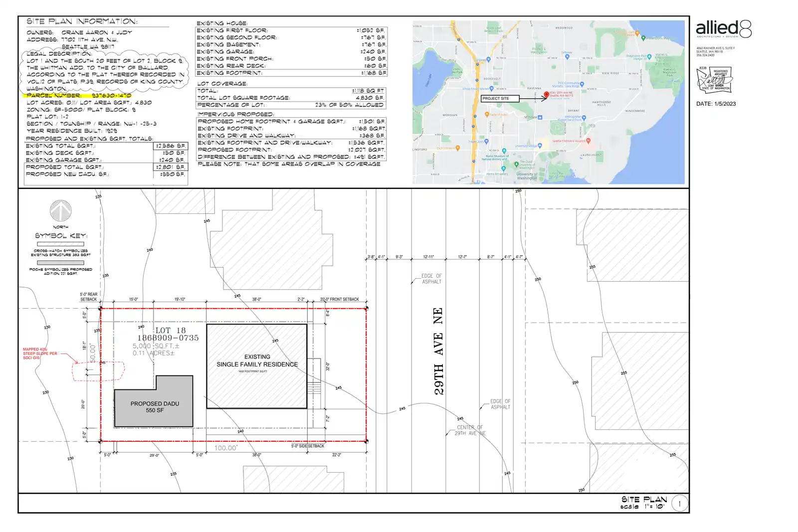Click the 1868909-0735 parcel label

168,338
